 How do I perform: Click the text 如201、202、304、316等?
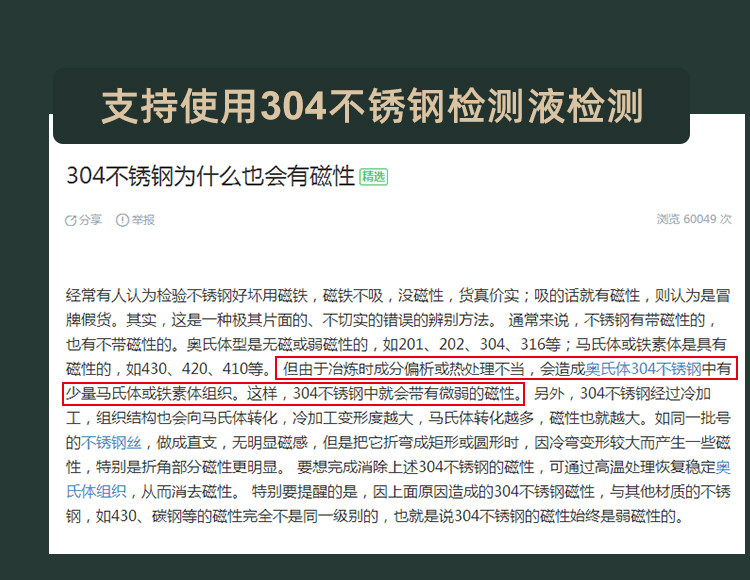pos(471,345)
